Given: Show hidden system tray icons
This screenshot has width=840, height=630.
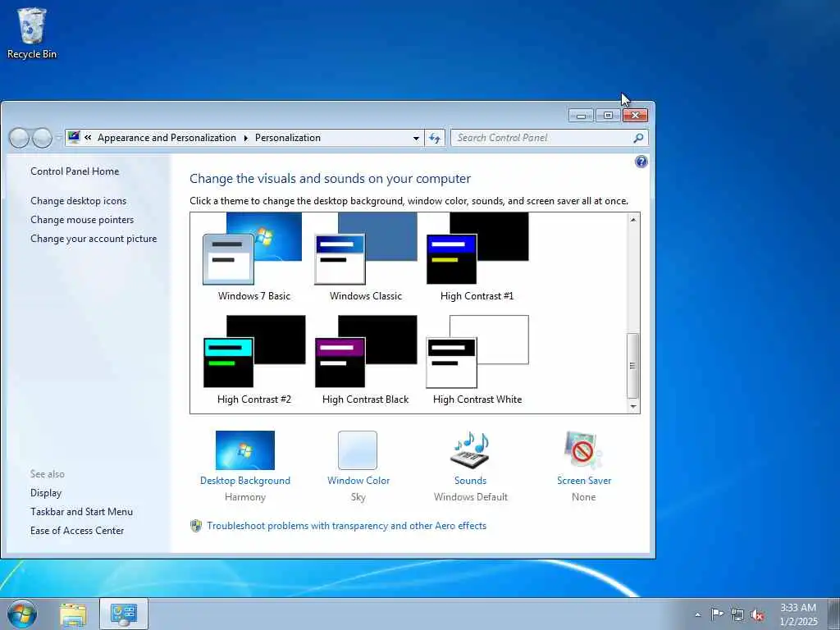Looking at the screenshot, I should (x=697, y=614).
